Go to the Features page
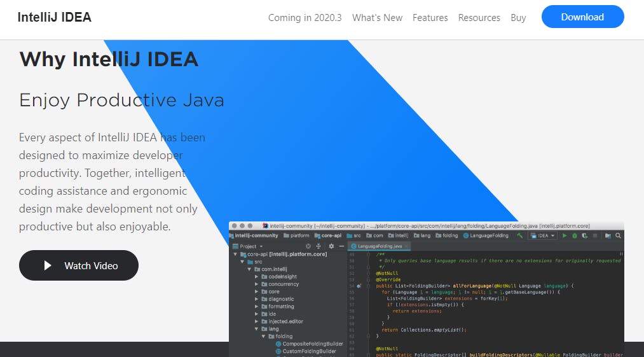 430,18
